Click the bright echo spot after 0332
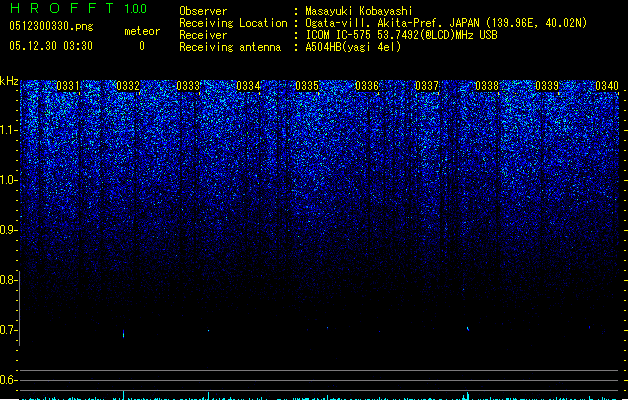The image size is (629, 400). coord(124,334)
